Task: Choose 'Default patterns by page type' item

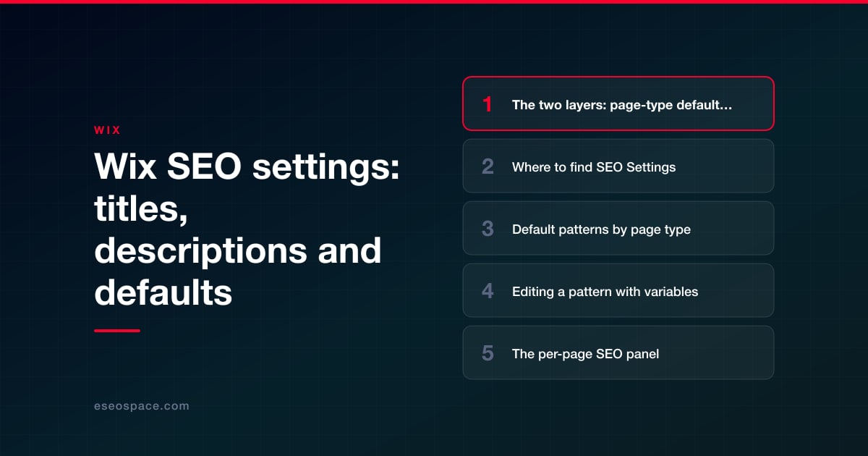Action: coord(618,228)
